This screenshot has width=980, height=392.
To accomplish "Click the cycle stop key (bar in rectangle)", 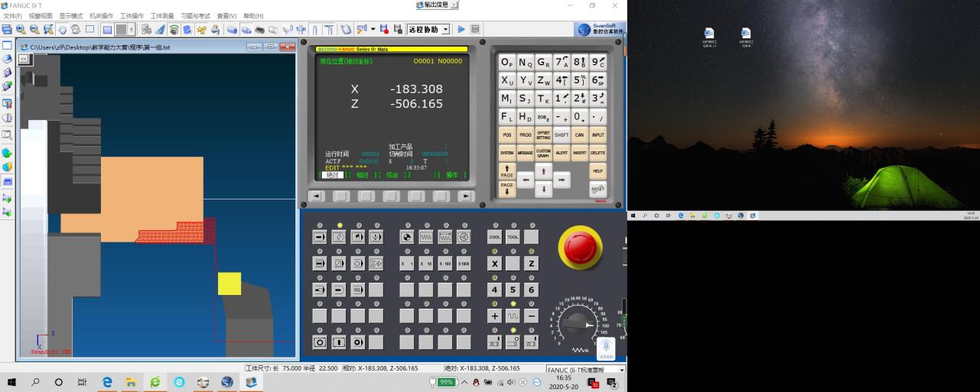I will tap(339, 342).
